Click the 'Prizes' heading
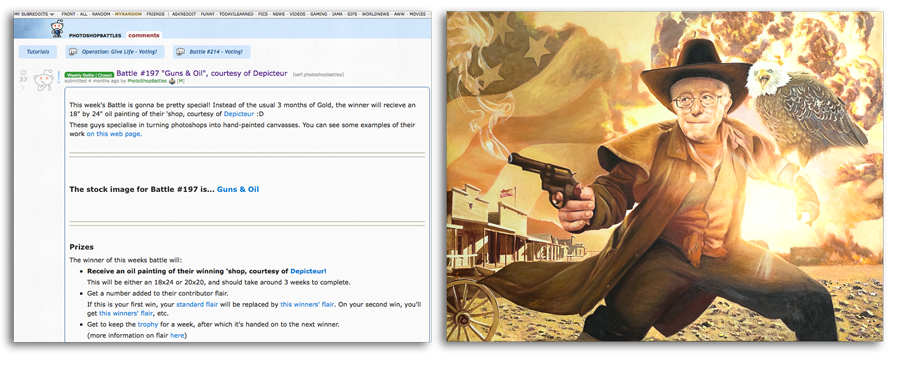This screenshot has height=365, width=900. pos(82,247)
